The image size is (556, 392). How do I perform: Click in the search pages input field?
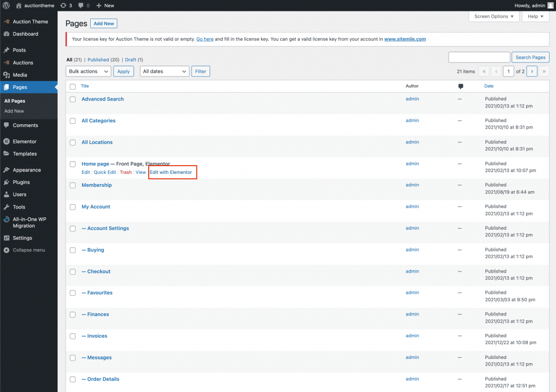pos(479,57)
